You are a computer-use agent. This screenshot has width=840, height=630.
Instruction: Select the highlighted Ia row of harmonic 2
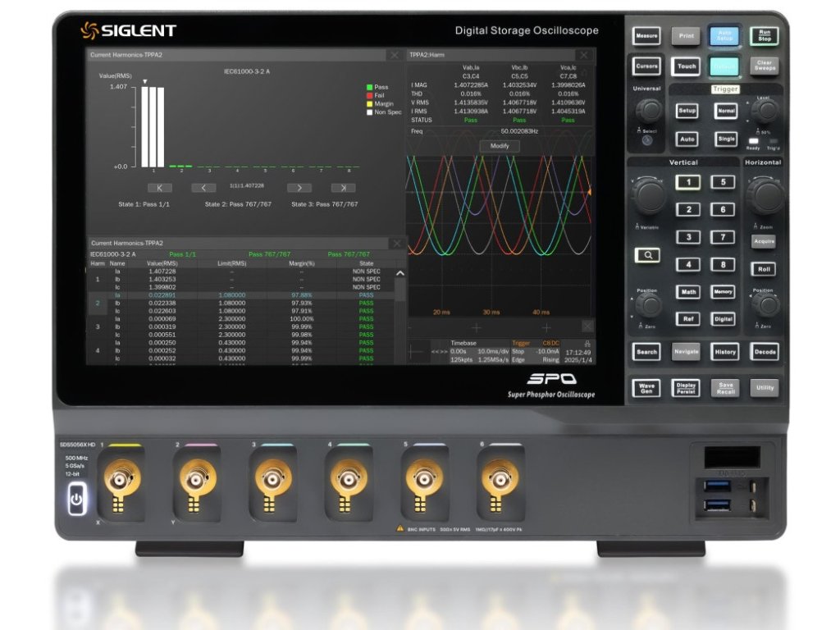246,295
